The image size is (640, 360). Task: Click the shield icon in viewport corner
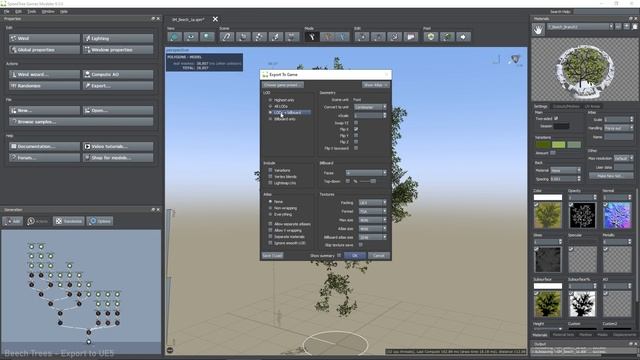[x=516, y=60]
